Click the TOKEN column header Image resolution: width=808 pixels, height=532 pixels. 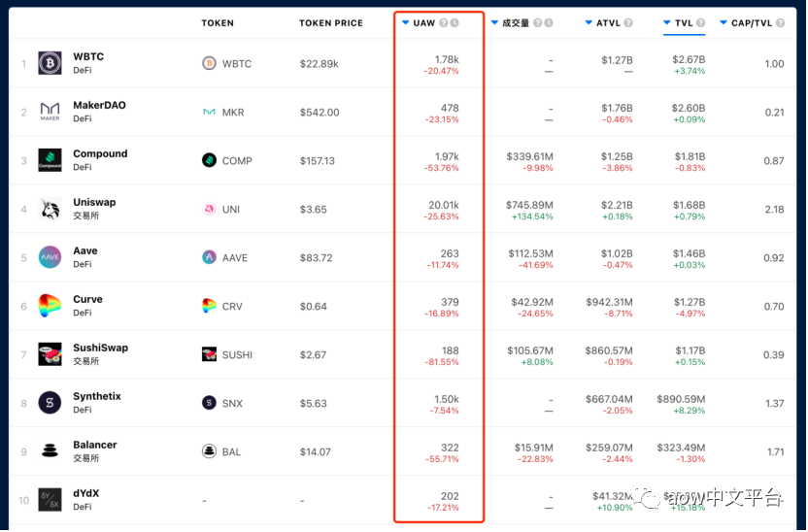click(x=218, y=23)
